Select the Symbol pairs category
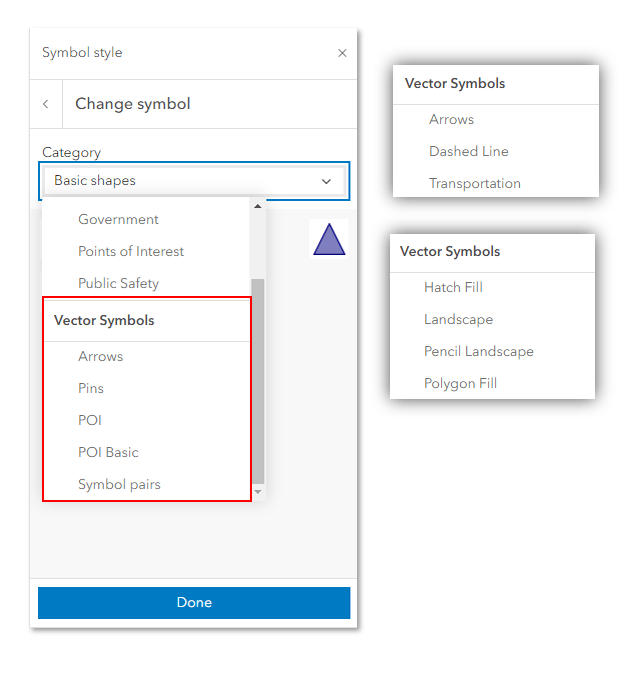 coord(119,484)
